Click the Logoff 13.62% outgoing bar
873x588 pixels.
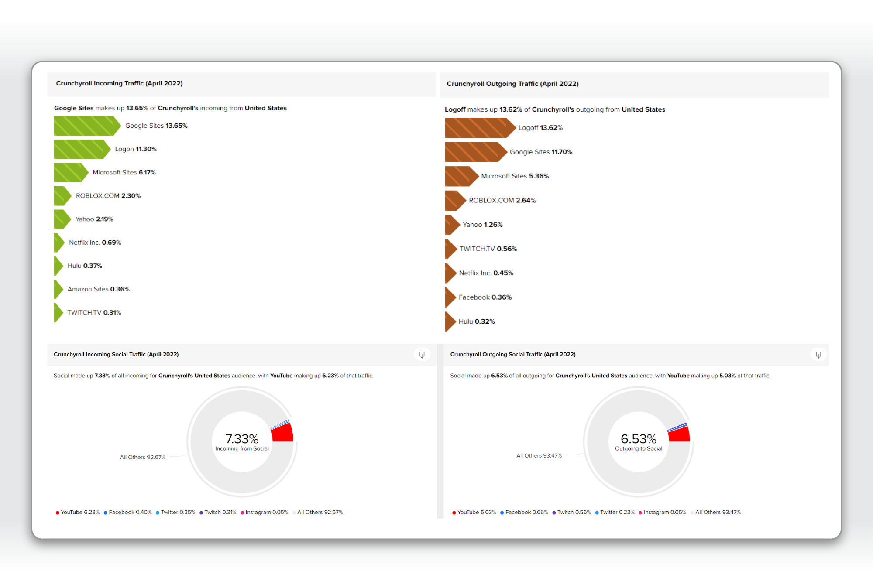480,128
